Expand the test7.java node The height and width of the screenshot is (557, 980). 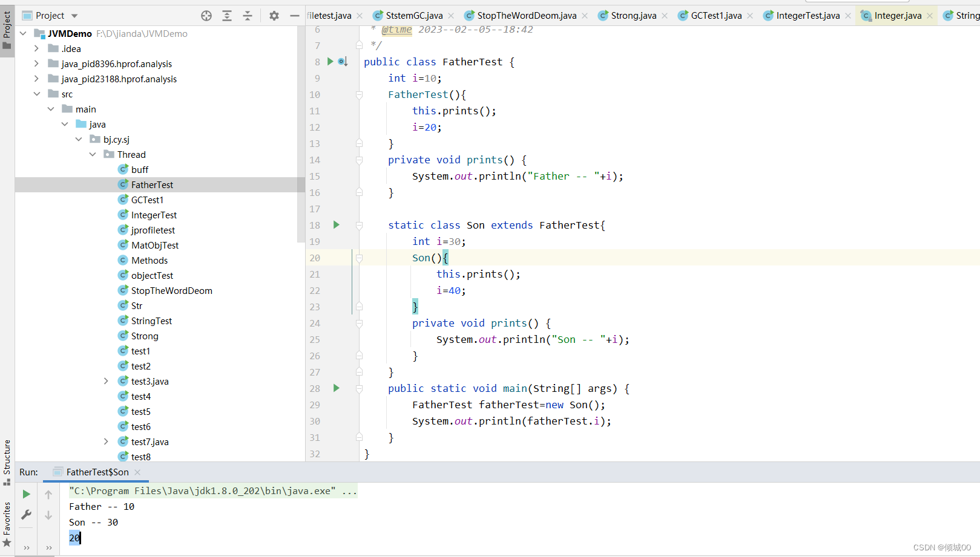(x=106, y=441)
